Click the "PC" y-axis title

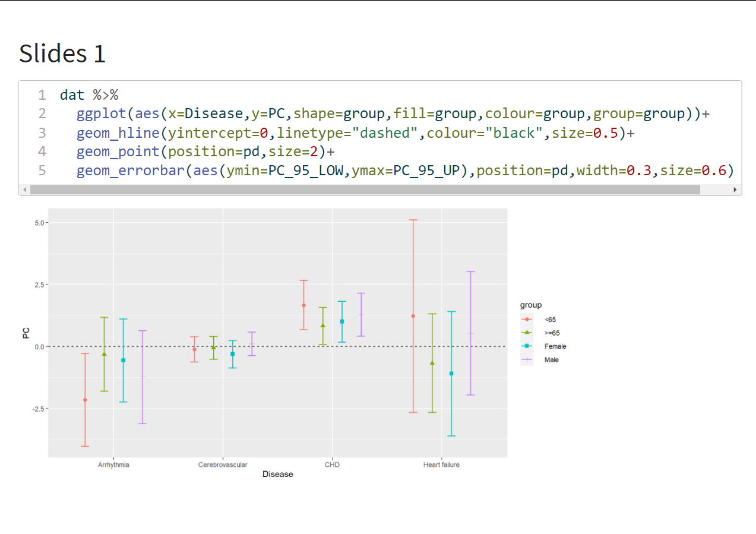pos(26,334)
